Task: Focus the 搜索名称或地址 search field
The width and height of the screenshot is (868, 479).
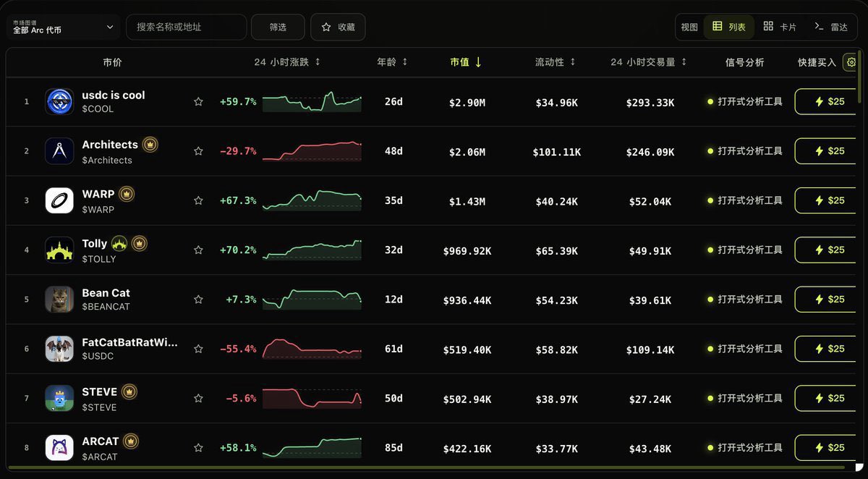Action: point(186,27)
